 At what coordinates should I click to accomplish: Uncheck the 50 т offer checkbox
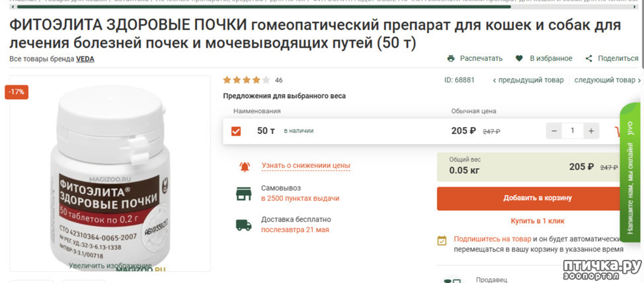pyautogui.click(x=236, y=132)
